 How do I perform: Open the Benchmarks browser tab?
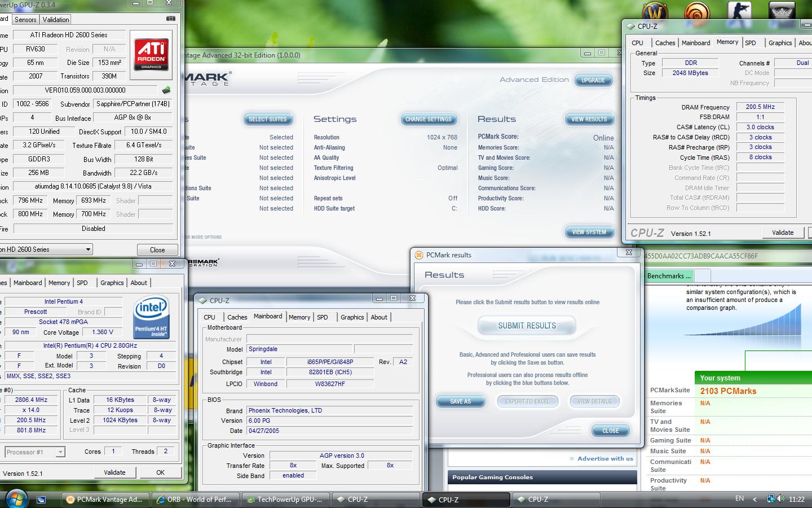tap(669, 276)
